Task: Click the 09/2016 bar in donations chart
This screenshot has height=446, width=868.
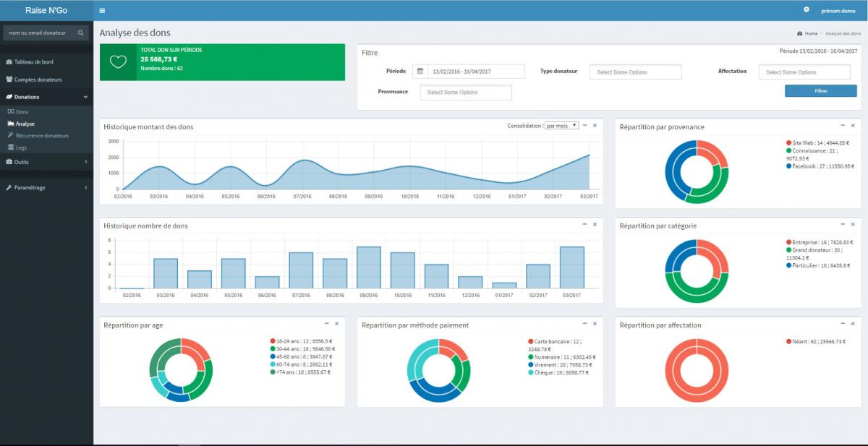Action: pyautogui.click(x=369, y=267)
